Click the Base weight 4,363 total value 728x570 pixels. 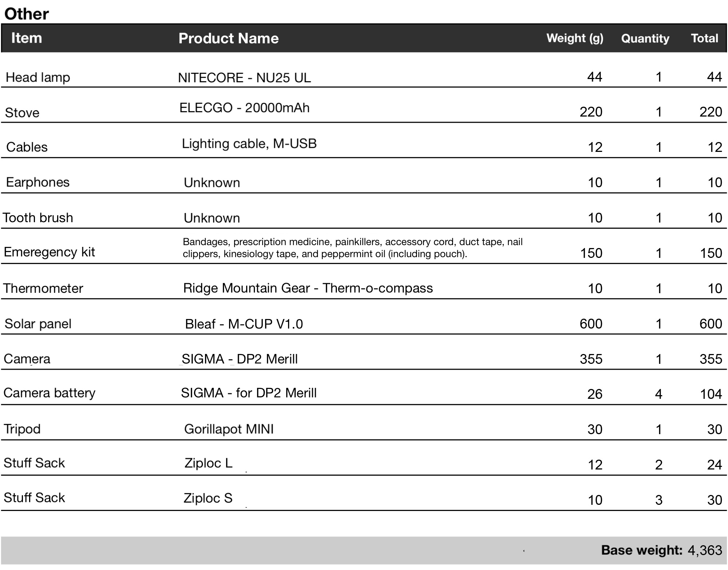(x=705, y=550)
